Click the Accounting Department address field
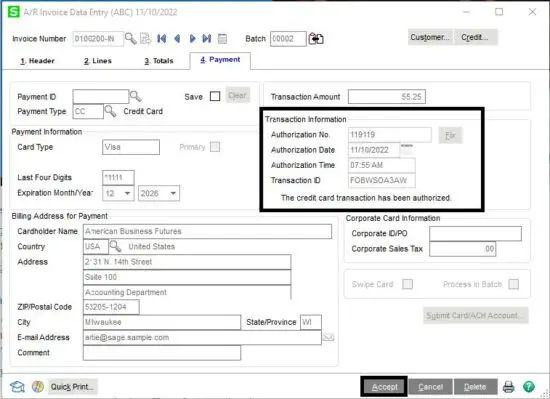550x399 pixels. [x=187, y=292]
